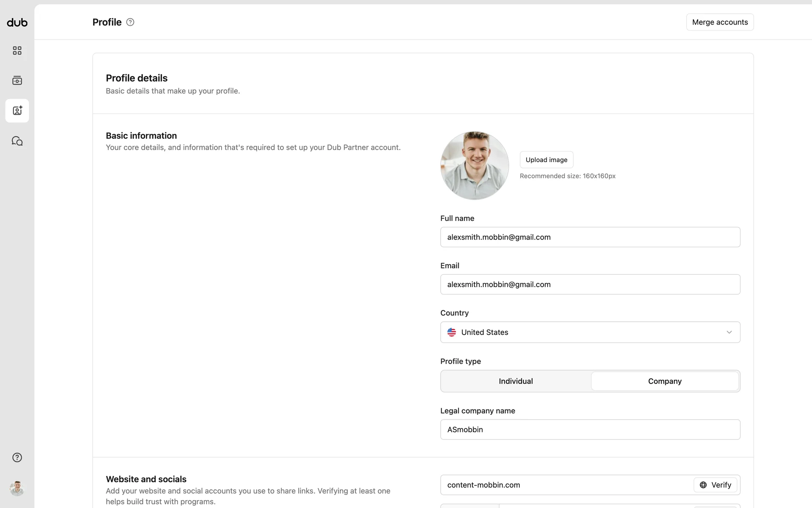The width and height of the screenshot is (812, 508).
Task: Open the programs grid icon in sidebar
Action: (x=17, y=51)
